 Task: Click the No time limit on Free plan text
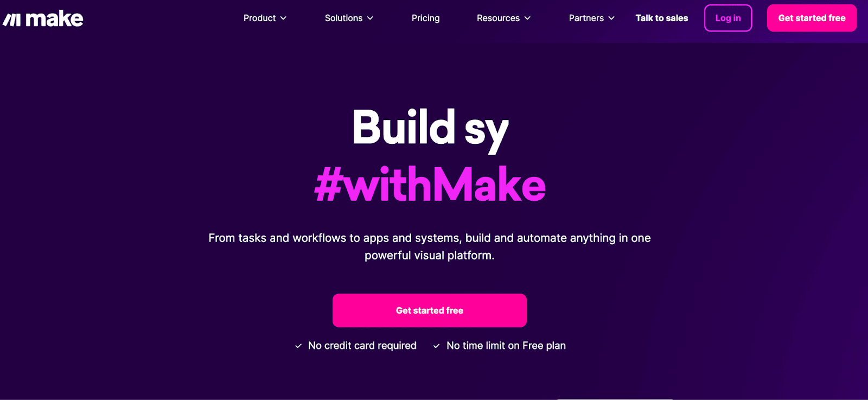click(506, 346)
